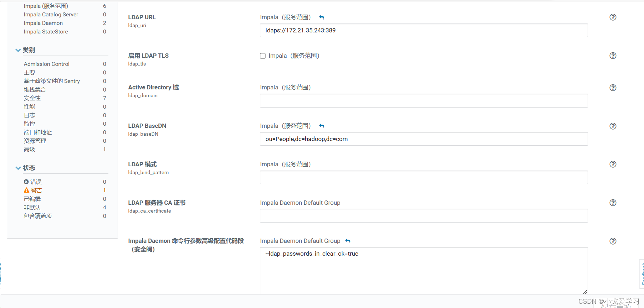644x308 pixels.
Task: Select the 监控 category
Action: point(29,124)
